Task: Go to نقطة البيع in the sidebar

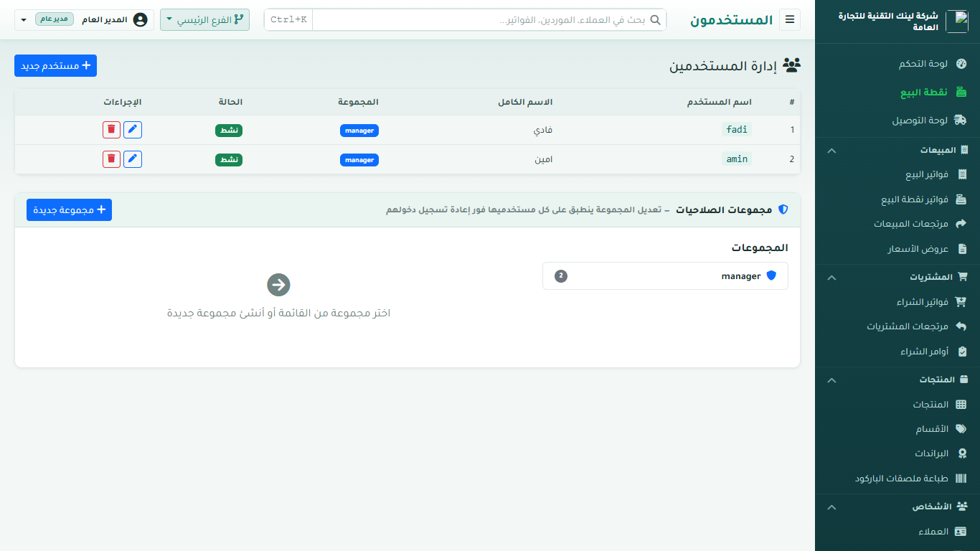Action: coord(897,93)
